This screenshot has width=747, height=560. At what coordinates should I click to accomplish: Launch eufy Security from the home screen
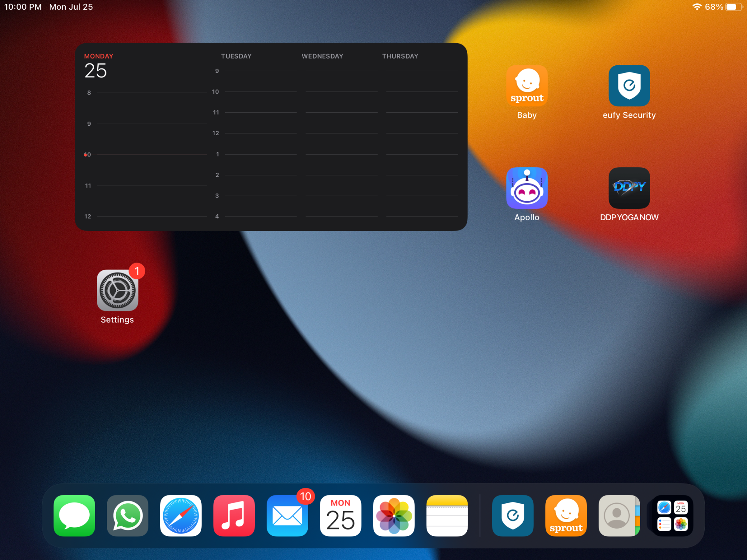click(x=629, y=85)
